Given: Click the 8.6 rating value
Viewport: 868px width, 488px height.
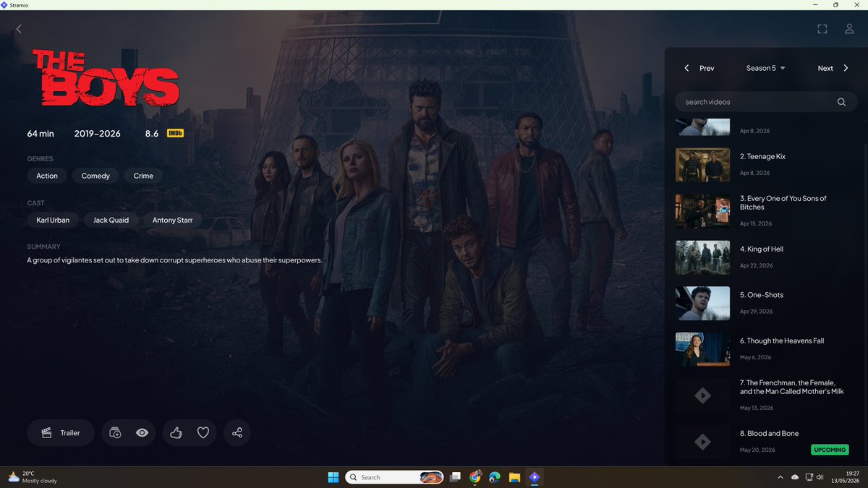Looking at the screenshot, I should [152, 134].
